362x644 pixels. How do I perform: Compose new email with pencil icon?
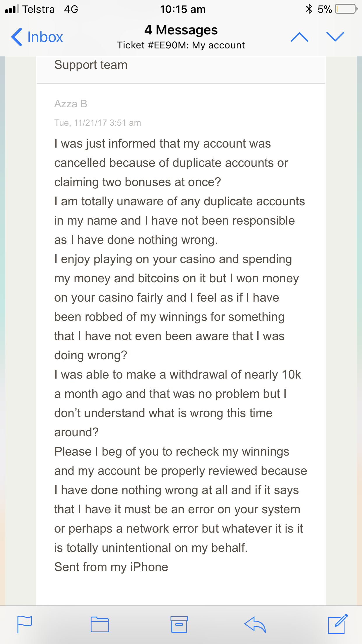338,624
